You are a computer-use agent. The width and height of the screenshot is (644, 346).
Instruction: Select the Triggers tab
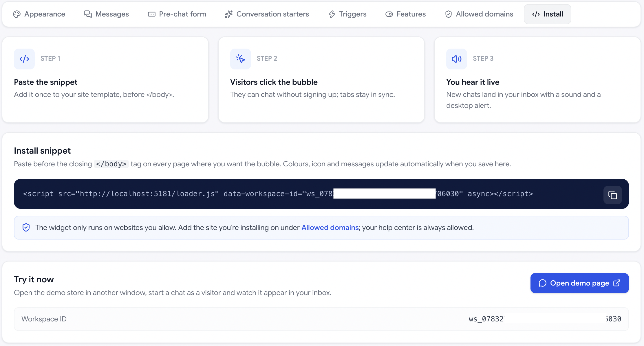pyautogui.click(x=347, y=14)
